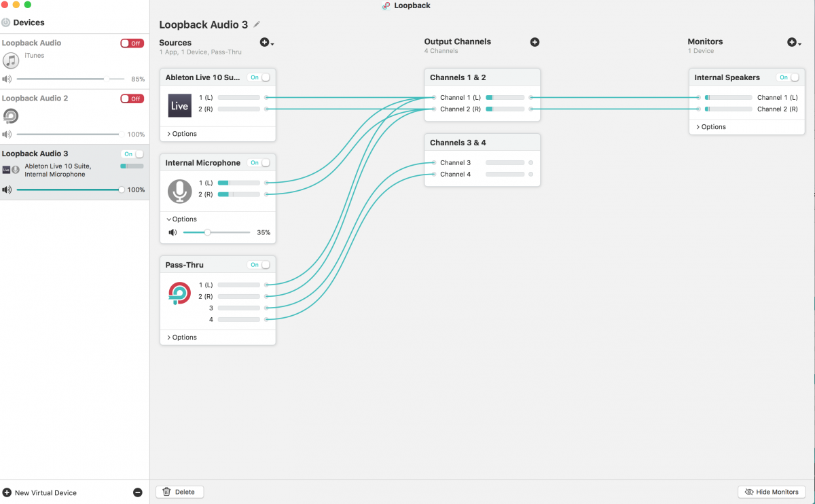Select Loopback Audio 2 device in sidebar

[74, 117]
